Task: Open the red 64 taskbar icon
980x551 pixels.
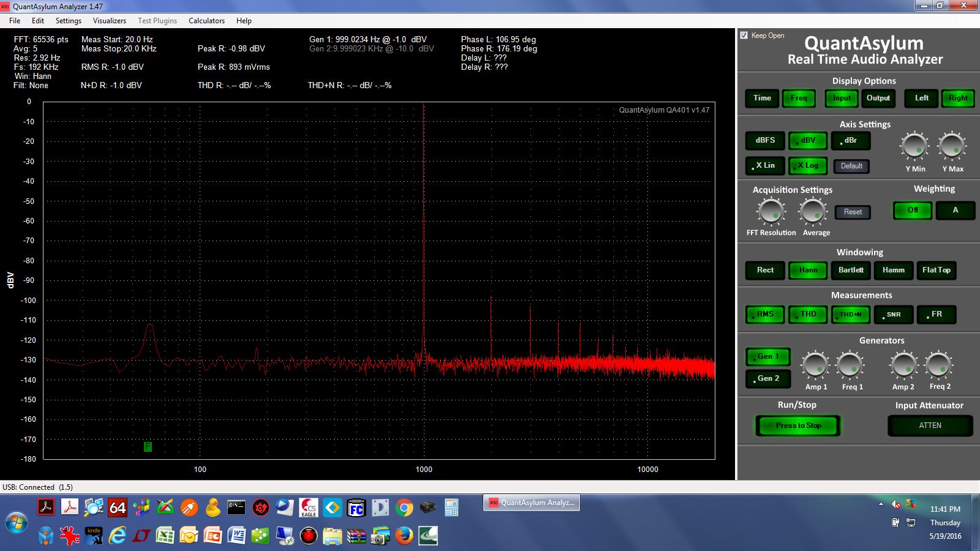Action: [117, 508]
